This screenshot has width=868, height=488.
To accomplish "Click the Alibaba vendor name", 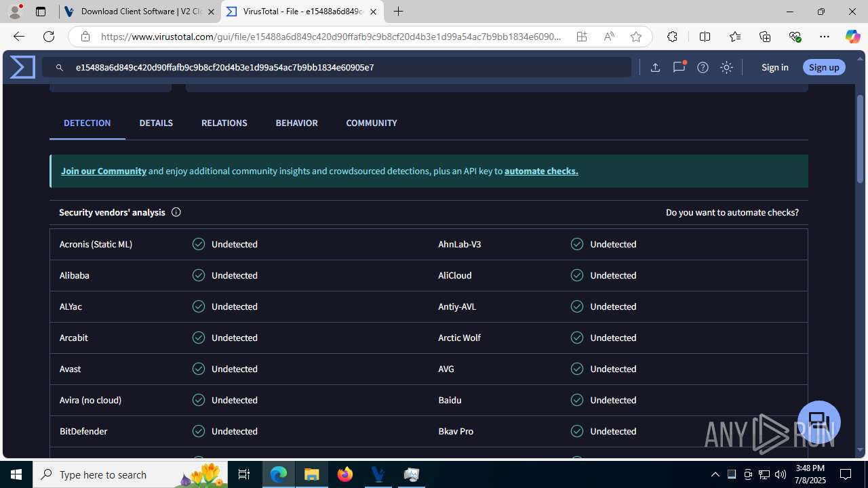I will coord(75,275).
